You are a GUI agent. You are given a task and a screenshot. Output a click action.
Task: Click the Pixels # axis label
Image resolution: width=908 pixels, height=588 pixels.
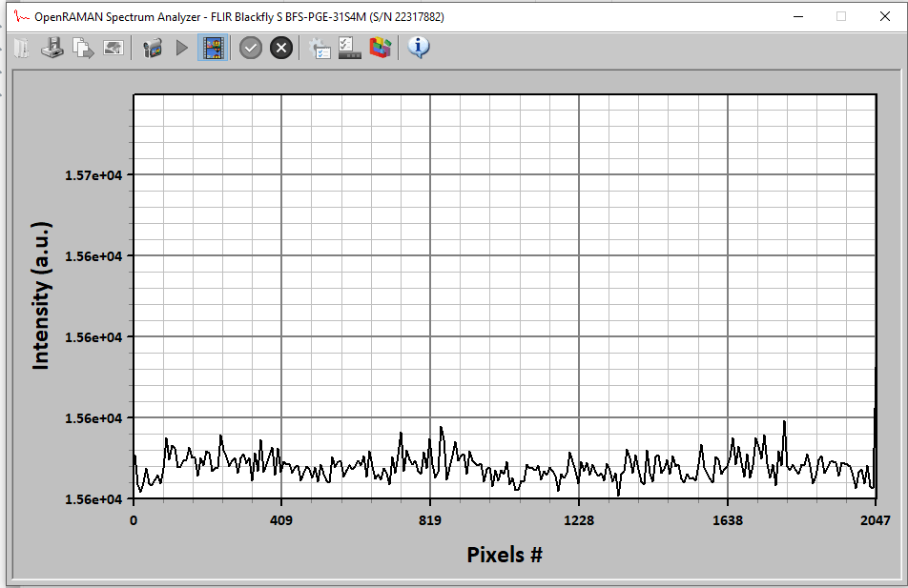[505, 554]
